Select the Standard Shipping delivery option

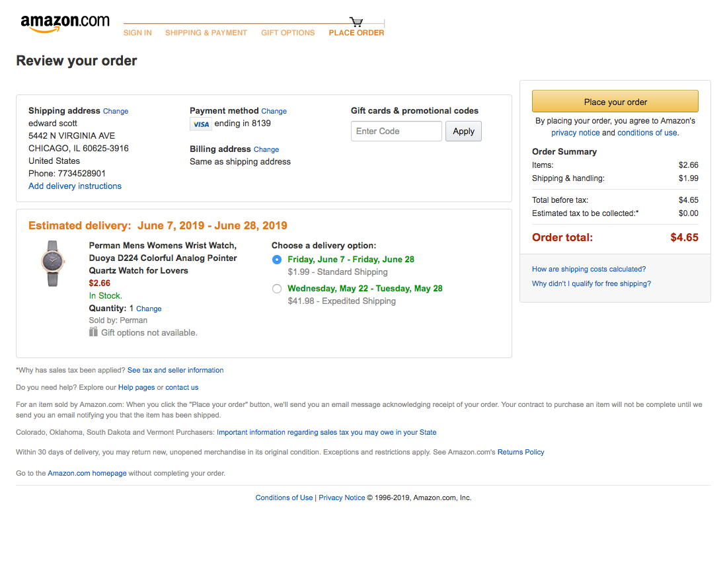click(x=277, y=259)
